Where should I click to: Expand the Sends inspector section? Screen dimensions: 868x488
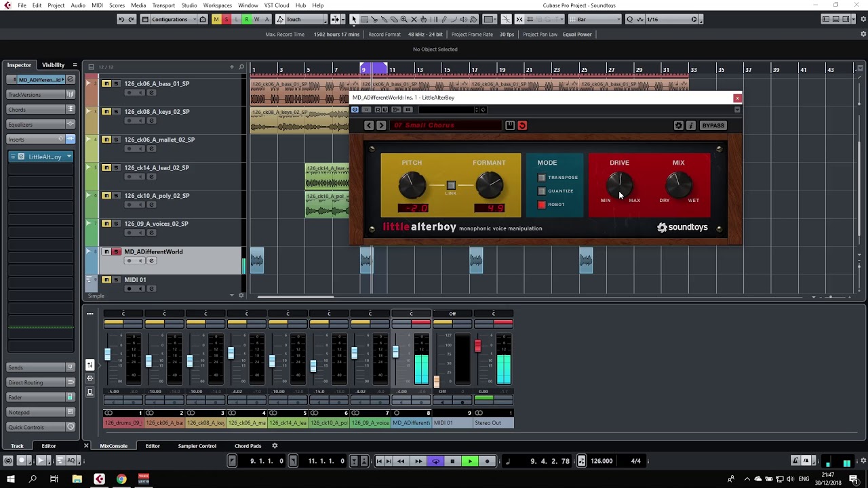coord(40,367)
